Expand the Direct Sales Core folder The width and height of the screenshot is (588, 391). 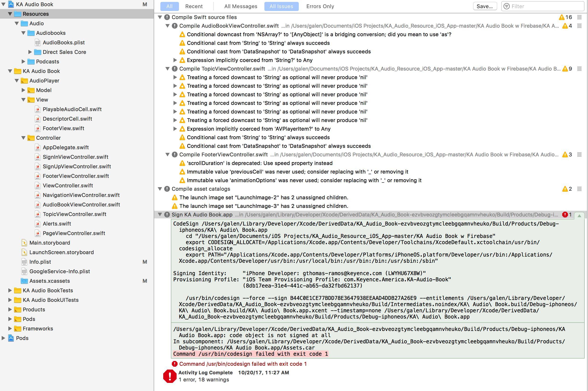30,52
